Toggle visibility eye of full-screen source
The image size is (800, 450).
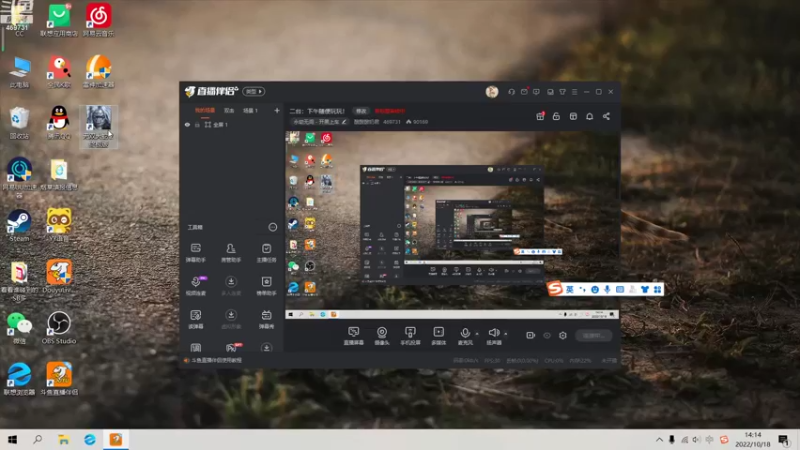[187, 124]
